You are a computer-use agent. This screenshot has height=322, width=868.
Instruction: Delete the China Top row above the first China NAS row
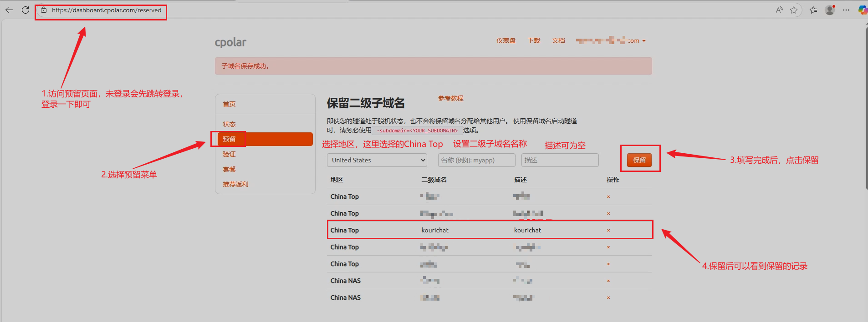pos(608,264)
